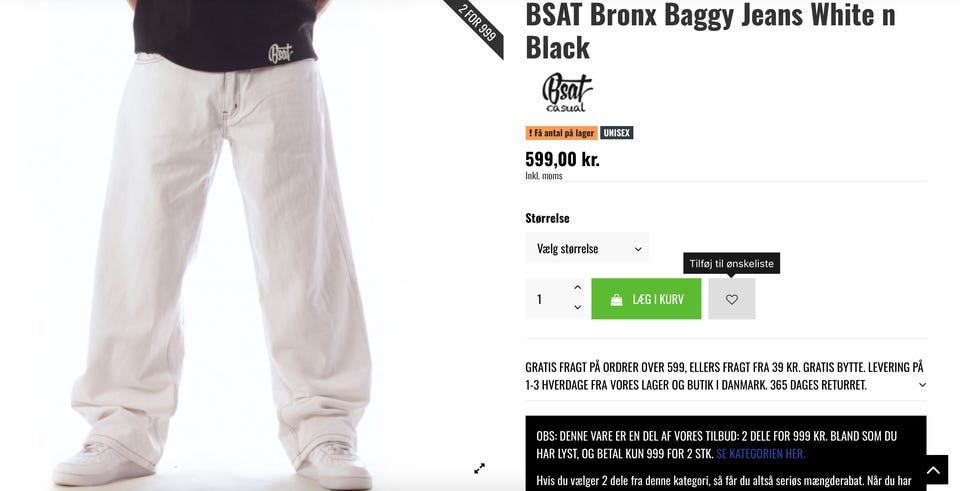960x491 pixels.
Task: Open the BSAT casual brand logo
Action: [x=567, y=92]
